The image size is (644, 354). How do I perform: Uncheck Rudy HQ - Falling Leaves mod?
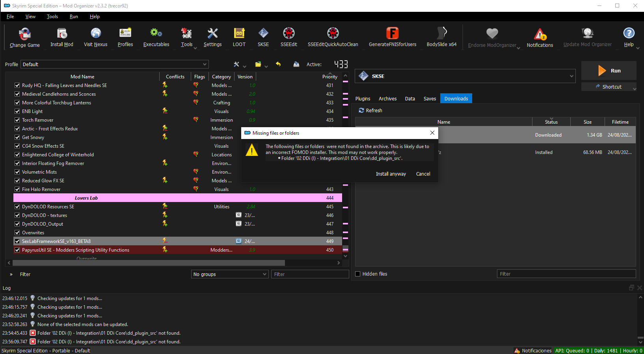(x=17, y=85)
